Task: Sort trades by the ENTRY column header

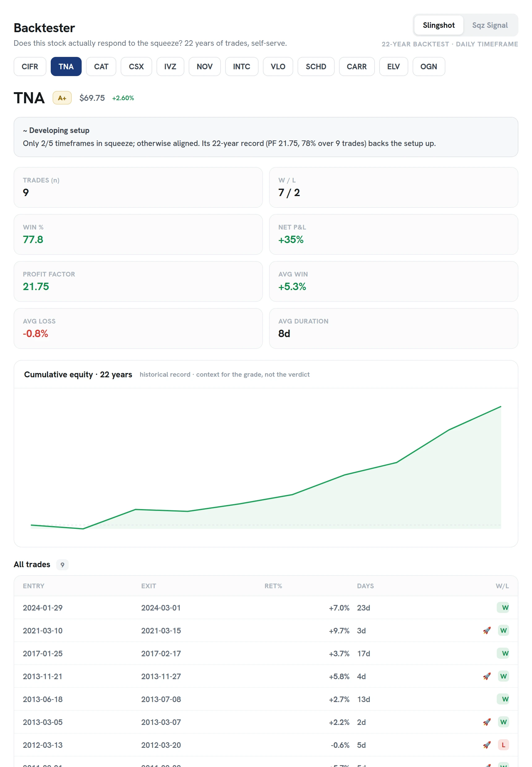Action: 34,586
